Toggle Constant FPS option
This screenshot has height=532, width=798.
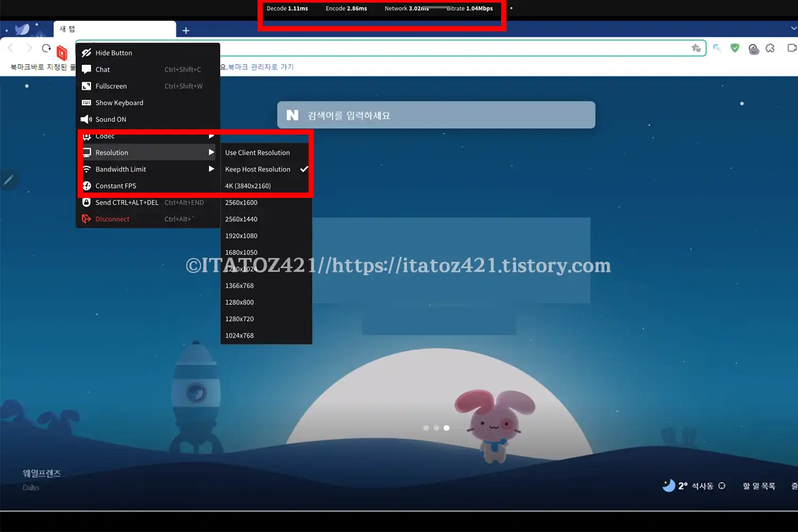[x=148, y=186]
